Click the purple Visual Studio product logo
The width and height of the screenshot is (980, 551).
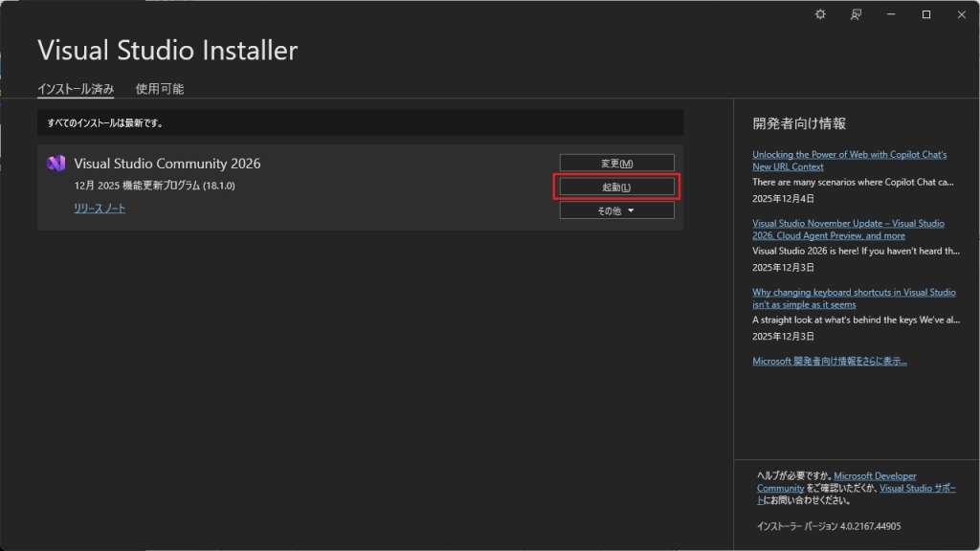(x=56, y=164)
